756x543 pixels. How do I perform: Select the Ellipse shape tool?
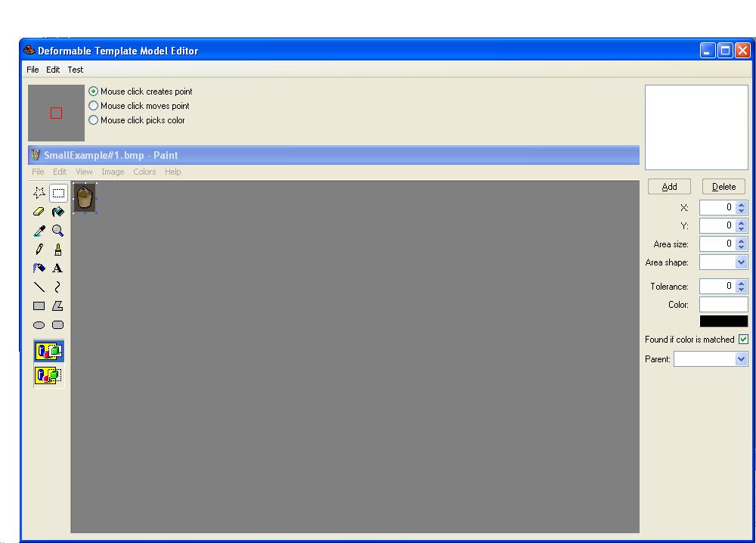(x=39, y=325)
